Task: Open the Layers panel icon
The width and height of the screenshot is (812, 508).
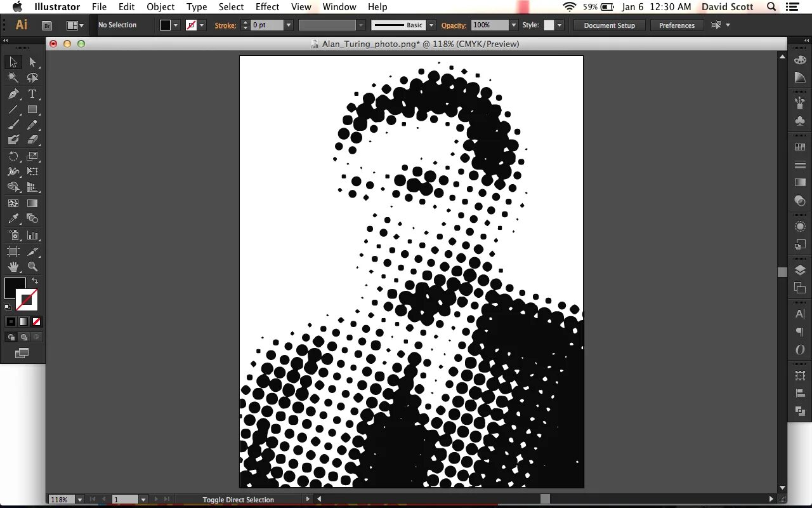Action: click(x=800, y=271)
